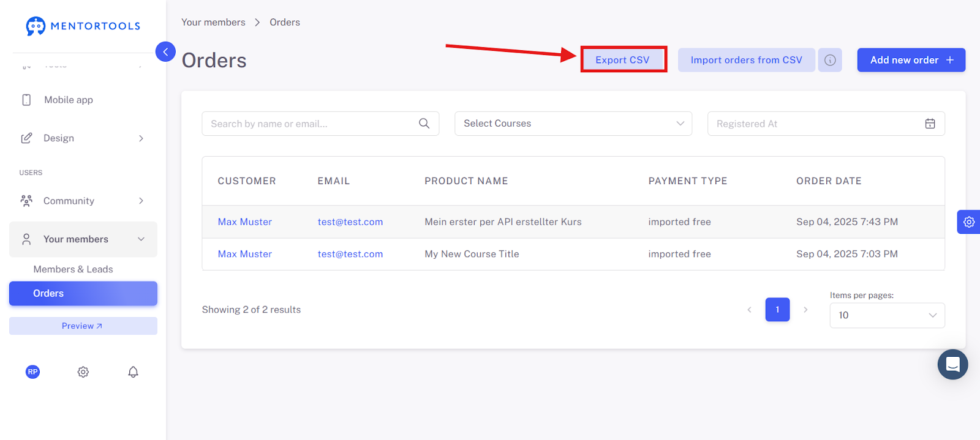Open the chat support widget
This screenshot has height=440, width=980.
952,365
